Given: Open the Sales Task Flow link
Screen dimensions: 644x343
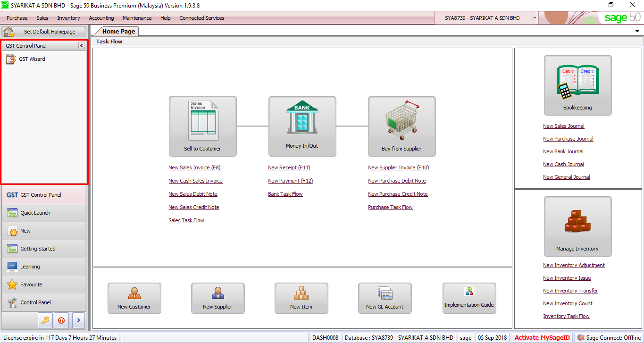Looking at the screenshot, I should (x=186, y=220).
